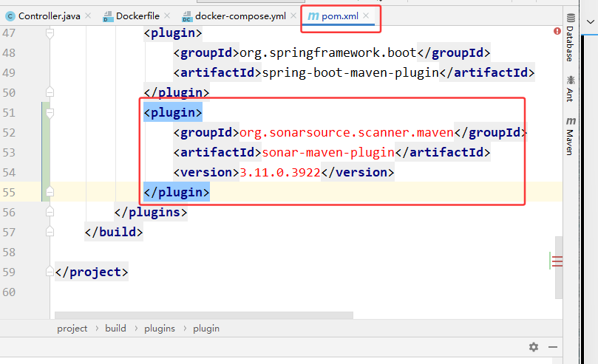Image resolution: width=598 pixels, height=364 pixels.
Task: Click fold end marker at line 57
Action: click(50, 232)
